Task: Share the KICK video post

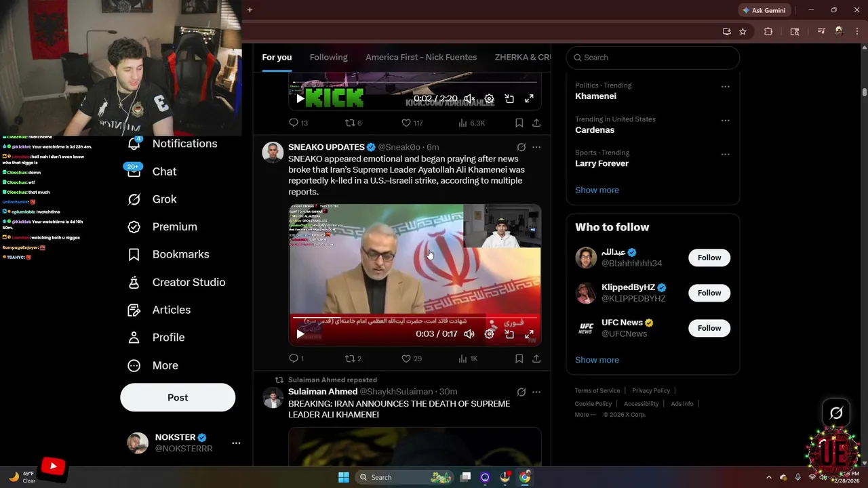Action: (536, 123)
